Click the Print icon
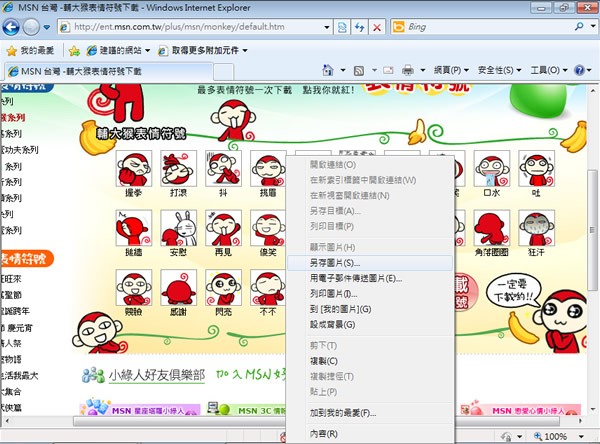 (x=408, y=70)
